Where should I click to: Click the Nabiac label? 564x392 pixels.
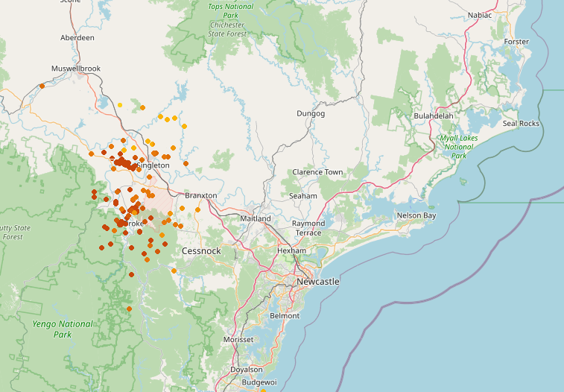(x=480, y=15)
